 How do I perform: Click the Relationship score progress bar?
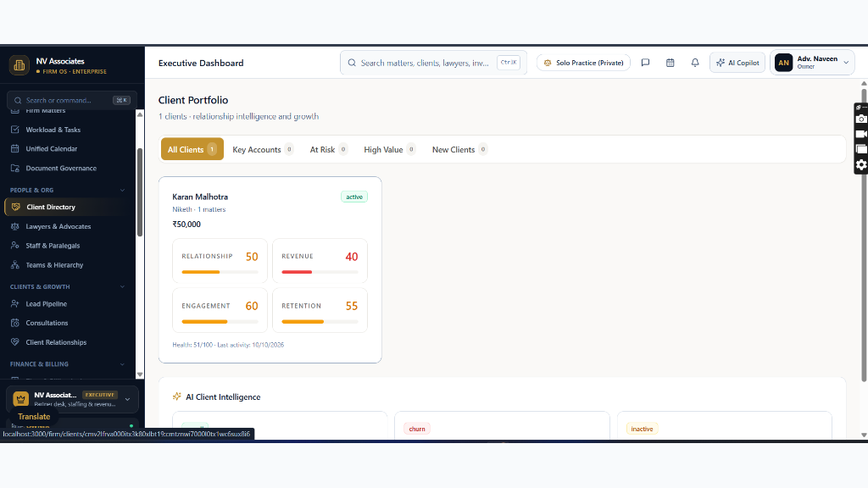click(220, 272)
